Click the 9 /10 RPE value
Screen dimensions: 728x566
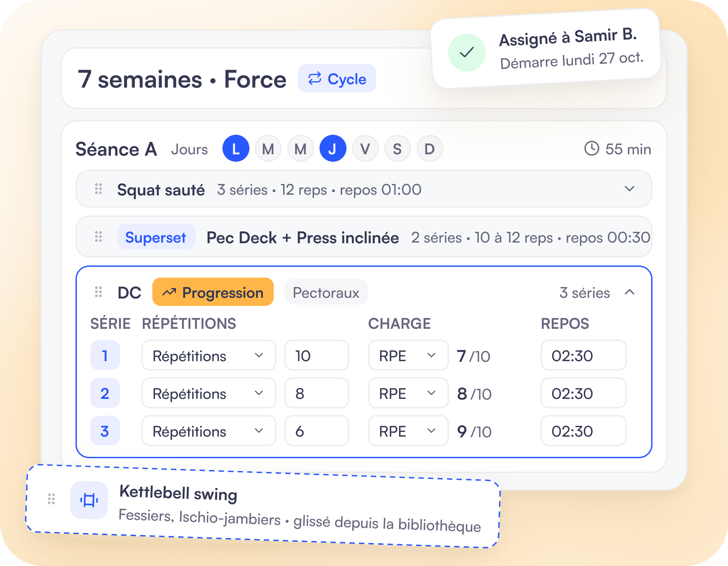pyautogui.click(x=474, y=432)
